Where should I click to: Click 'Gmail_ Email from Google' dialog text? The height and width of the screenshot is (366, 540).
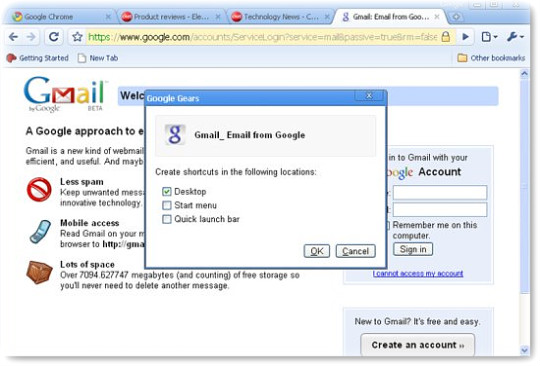[250, 135]
